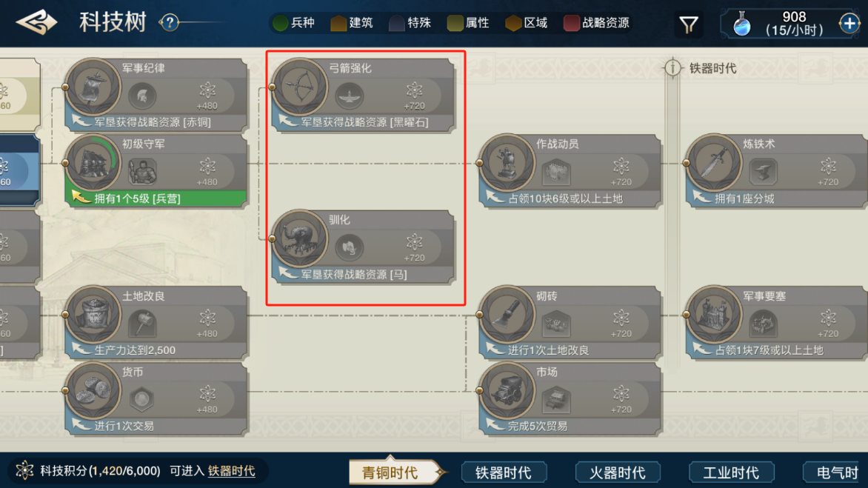The width and height of the screenshot is (868, 488).
Task: Open the 工业时代 tab
Action: [x=731, y=472]
